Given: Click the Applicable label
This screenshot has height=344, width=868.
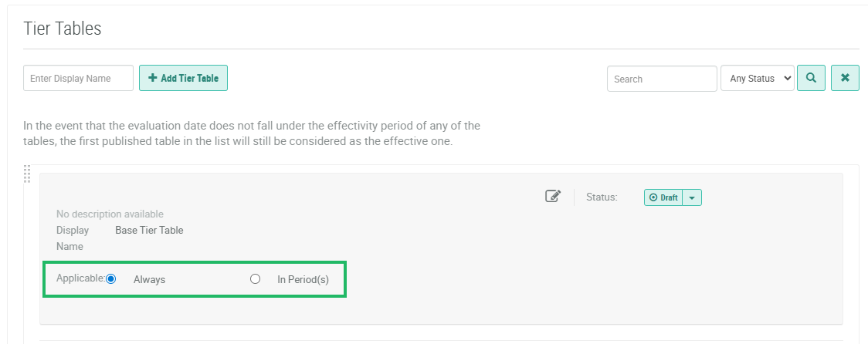Looking at the screenshot, I should tap(80, 278).
